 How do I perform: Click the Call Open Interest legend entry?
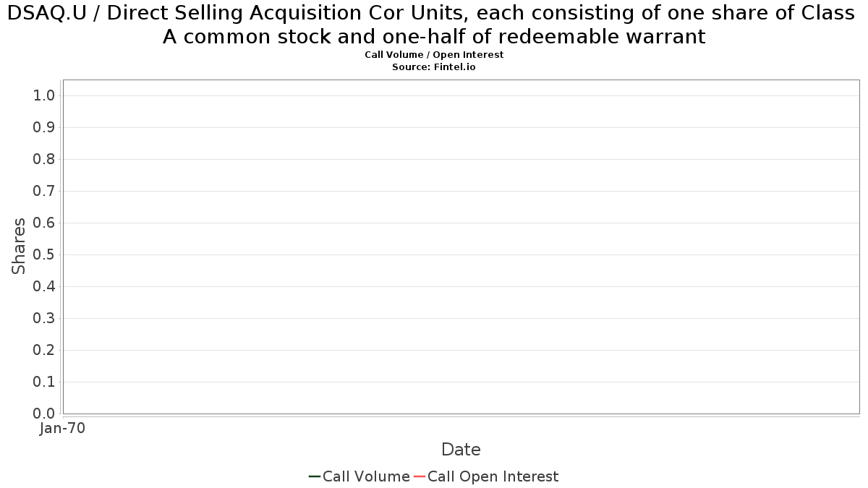(x=485, y=476)
